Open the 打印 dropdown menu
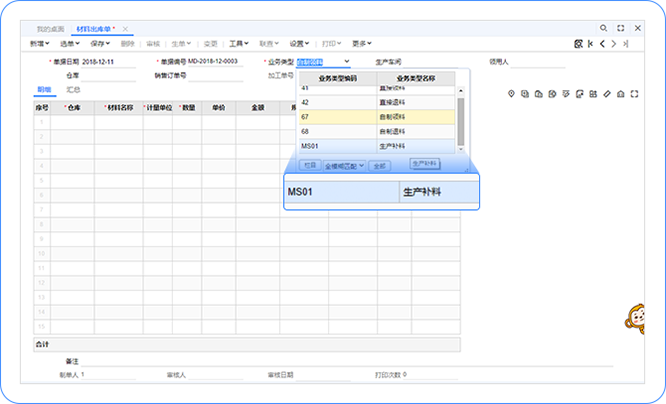 pos(331,44)
